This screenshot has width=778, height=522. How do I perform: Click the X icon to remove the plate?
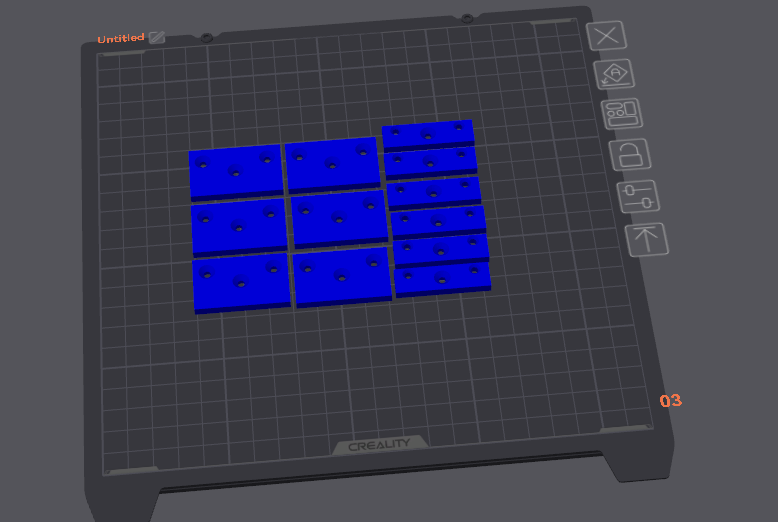click(606, 36)
